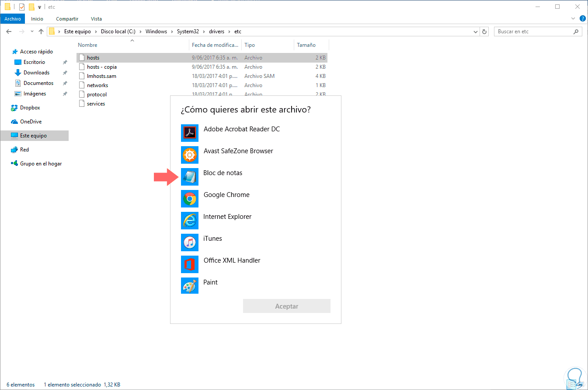This screenshot has width=588, height=390.
Task: Open the Quick Access Toolbar customize arrow
Action: coord(39,7)
